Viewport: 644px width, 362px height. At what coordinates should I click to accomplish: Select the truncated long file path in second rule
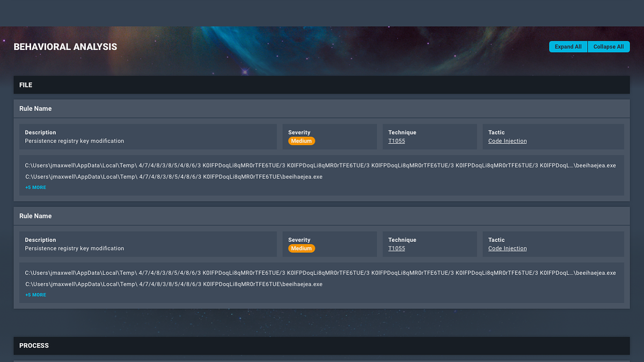click(x=320, y=273)
